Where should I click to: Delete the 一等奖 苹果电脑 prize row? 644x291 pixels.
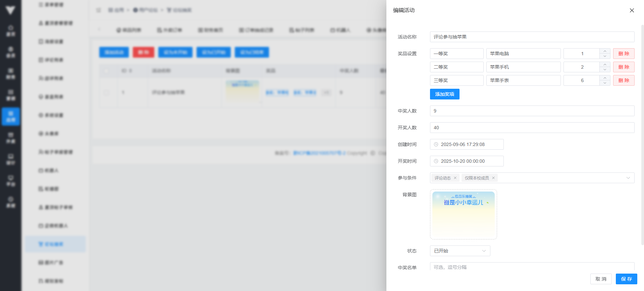click(x=624, y=54)
